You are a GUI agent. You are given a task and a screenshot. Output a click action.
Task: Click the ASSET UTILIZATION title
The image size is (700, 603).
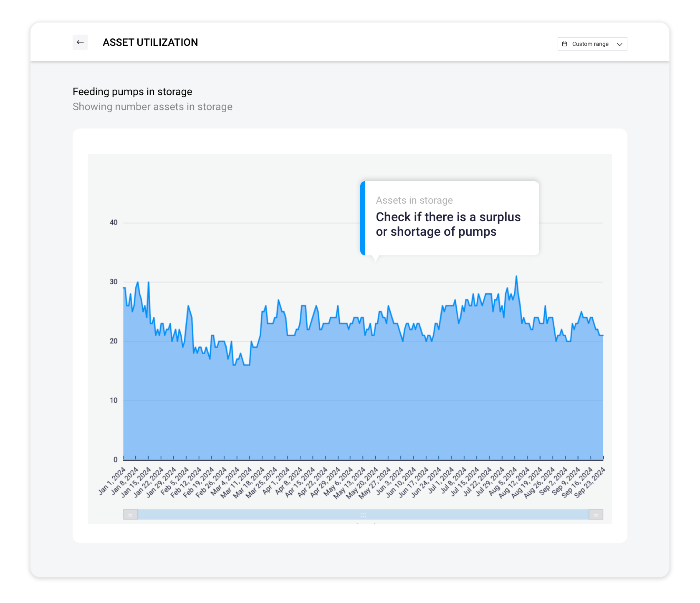point(150,42)
